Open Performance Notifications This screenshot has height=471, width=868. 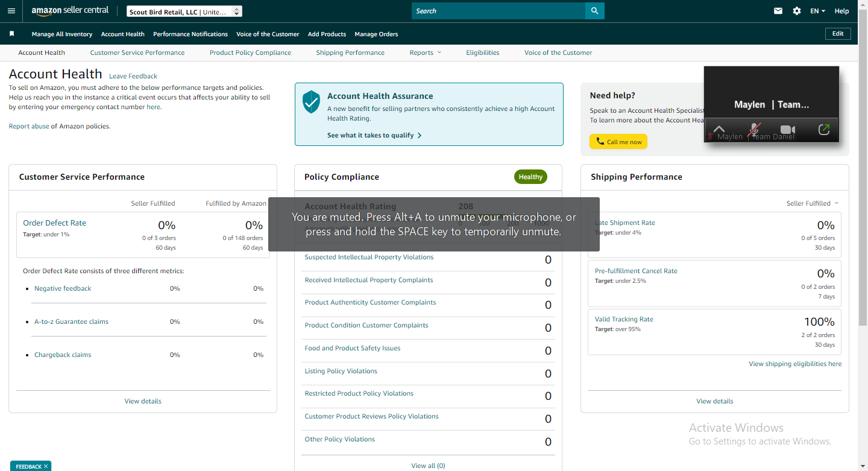pyautogui.click(x=190, y=34)
